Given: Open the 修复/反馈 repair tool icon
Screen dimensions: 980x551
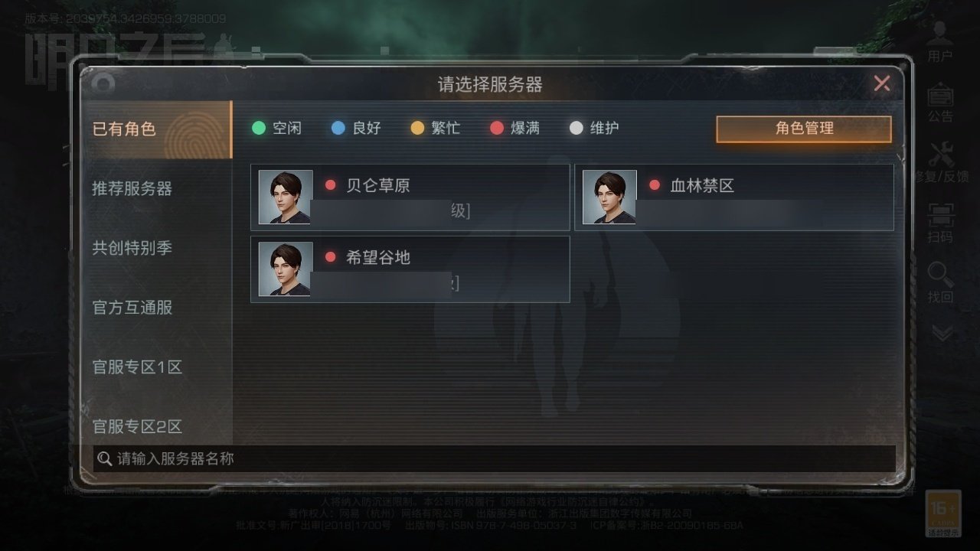Looking at the screenshot, I should coord(941,155).
